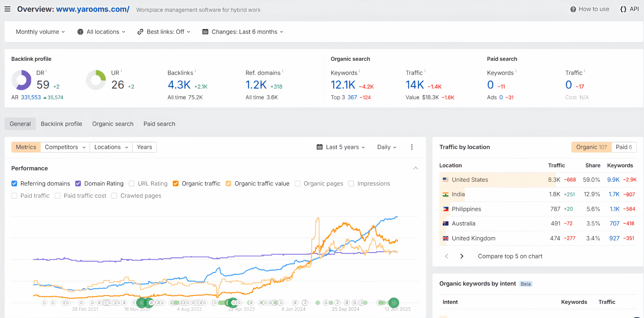Open Best links: Off dropdown
The image size is (644, 318).
click(164, 32)
